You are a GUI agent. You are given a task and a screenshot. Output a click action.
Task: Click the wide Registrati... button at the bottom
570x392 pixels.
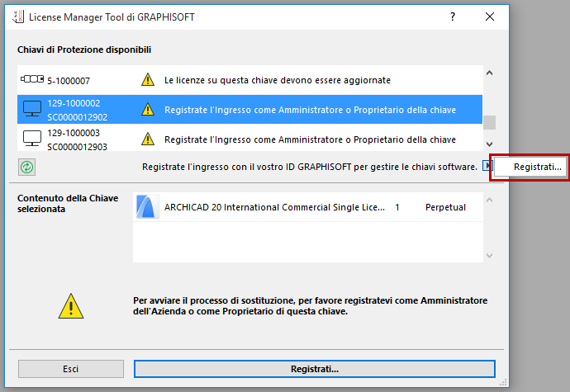(315, 369)
